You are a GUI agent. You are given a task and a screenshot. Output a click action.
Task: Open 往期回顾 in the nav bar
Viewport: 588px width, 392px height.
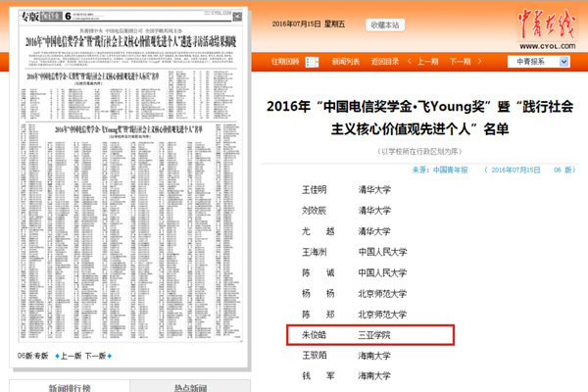point(285,62)
